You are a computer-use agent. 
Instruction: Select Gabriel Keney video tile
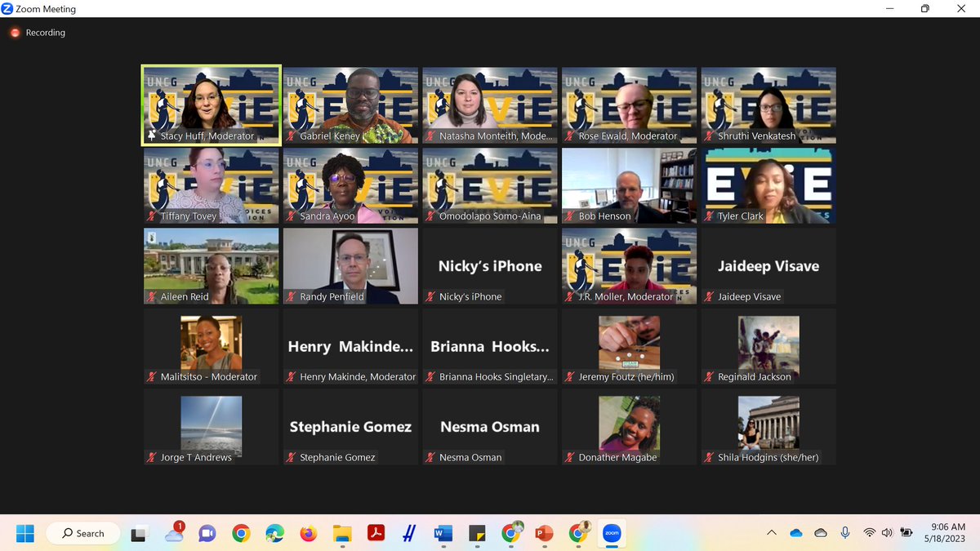(350, 105)
